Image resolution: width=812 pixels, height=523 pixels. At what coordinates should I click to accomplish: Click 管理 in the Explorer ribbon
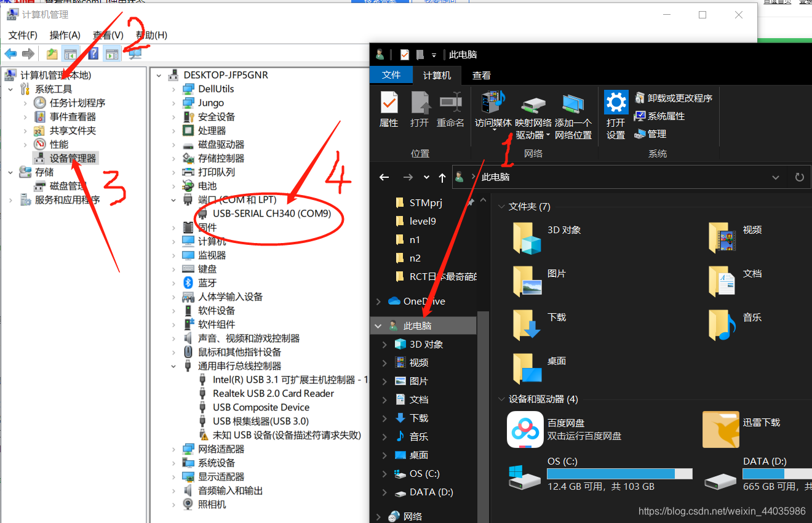[650, 134]
